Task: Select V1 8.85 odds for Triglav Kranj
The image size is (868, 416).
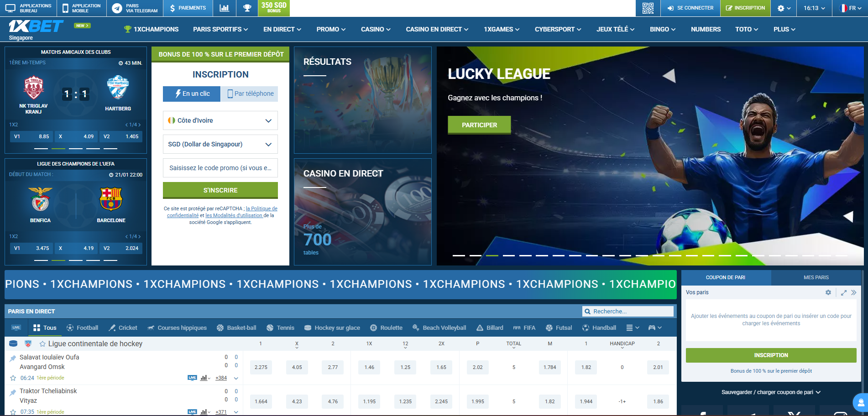Action: (x=31, y=136)
